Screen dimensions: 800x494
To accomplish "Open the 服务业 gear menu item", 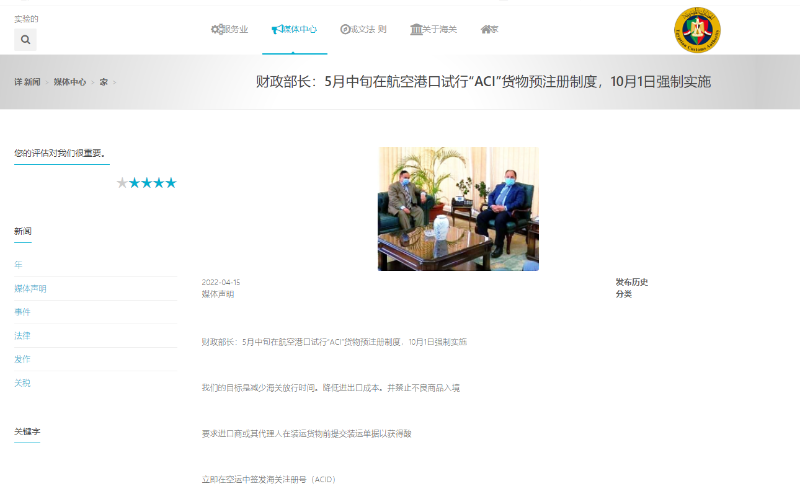I will click(x=229, y=30).
